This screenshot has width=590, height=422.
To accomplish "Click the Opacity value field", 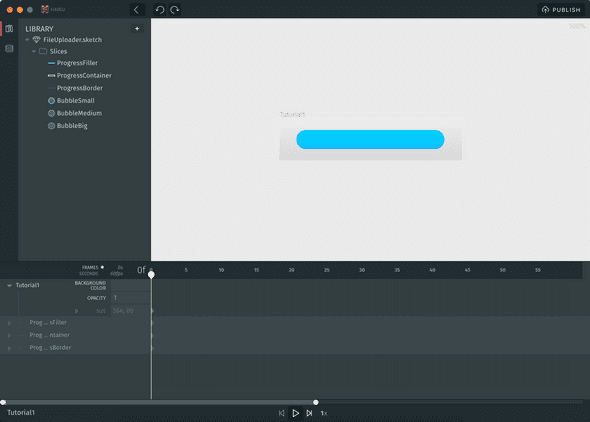I will 130,298.
